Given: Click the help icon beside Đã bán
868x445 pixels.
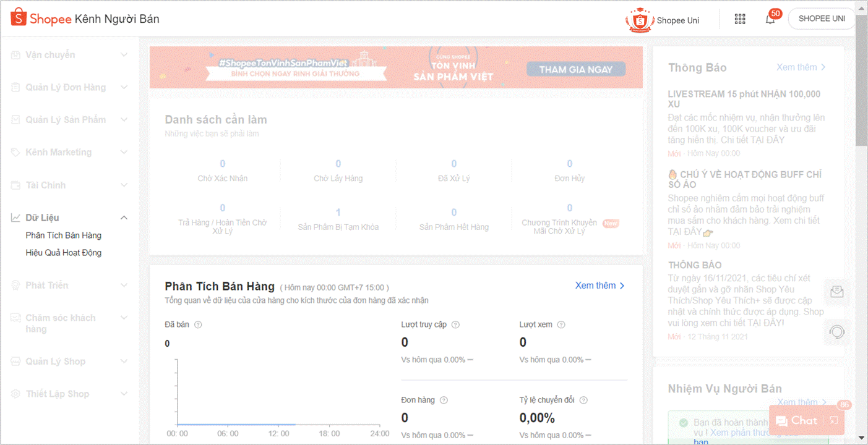Looking at the screenshot, I should 198,324.
